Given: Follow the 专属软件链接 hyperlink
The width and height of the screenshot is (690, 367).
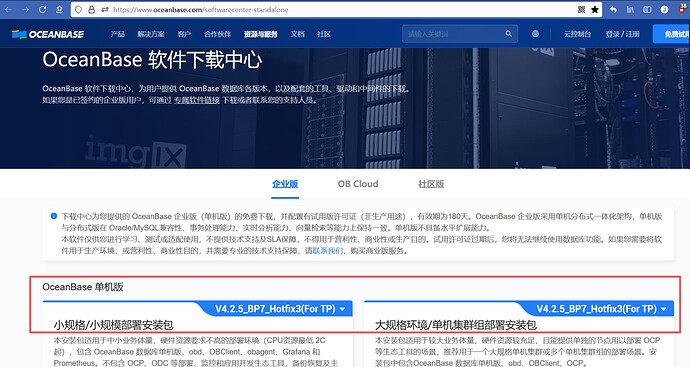Looking at the screenshot, I should coord(196,100).
